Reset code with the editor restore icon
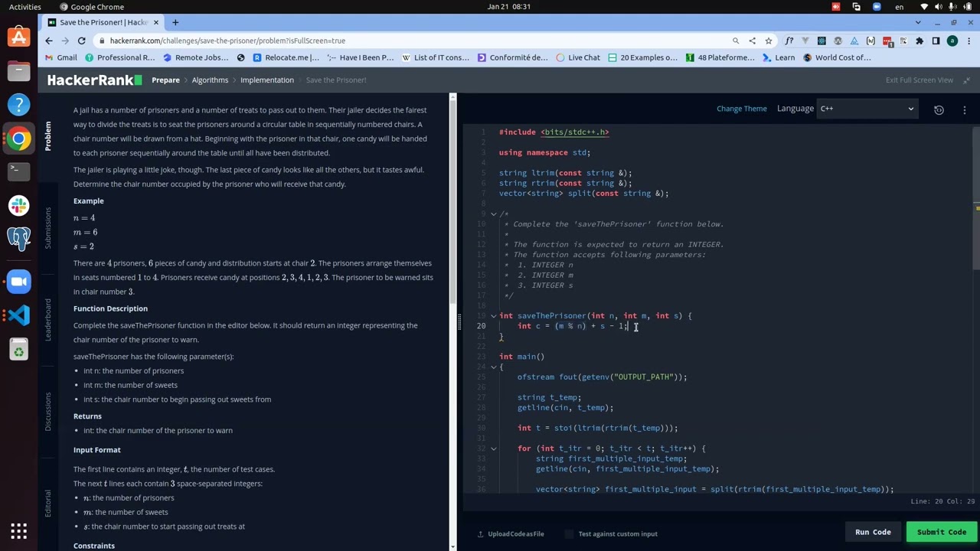The image size is (980, 551). (x=939, y=109)
